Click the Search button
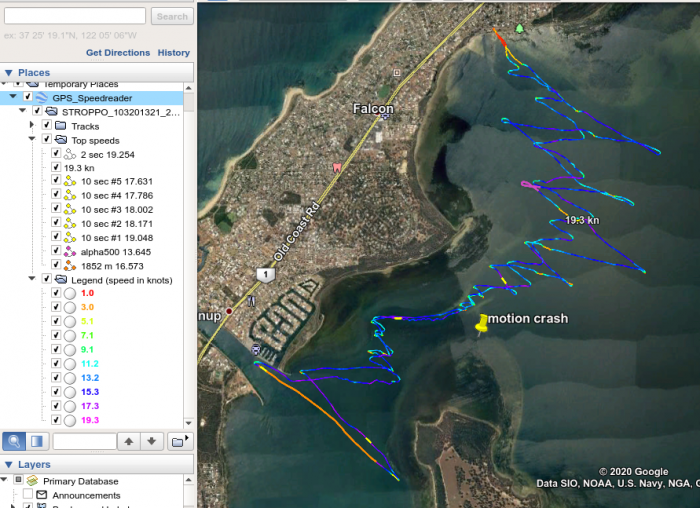700x508 pixels. coord(171,16)
